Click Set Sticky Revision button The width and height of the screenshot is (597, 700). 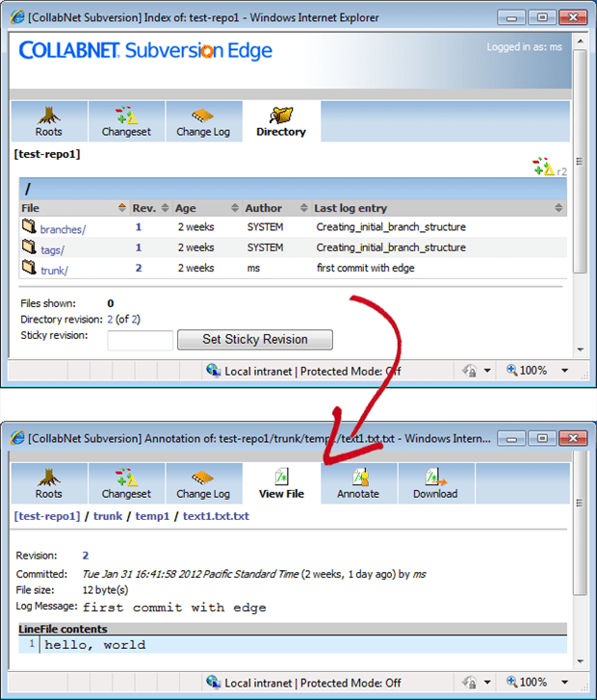pos(255,340)
